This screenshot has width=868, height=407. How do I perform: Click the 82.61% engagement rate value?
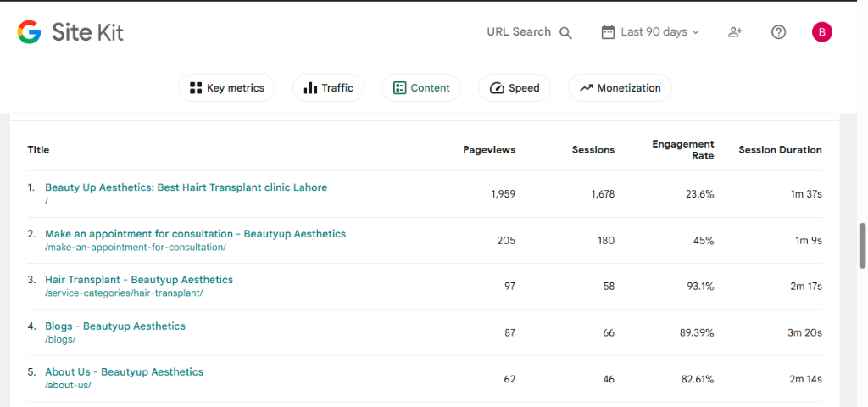(x=698, y=379)
